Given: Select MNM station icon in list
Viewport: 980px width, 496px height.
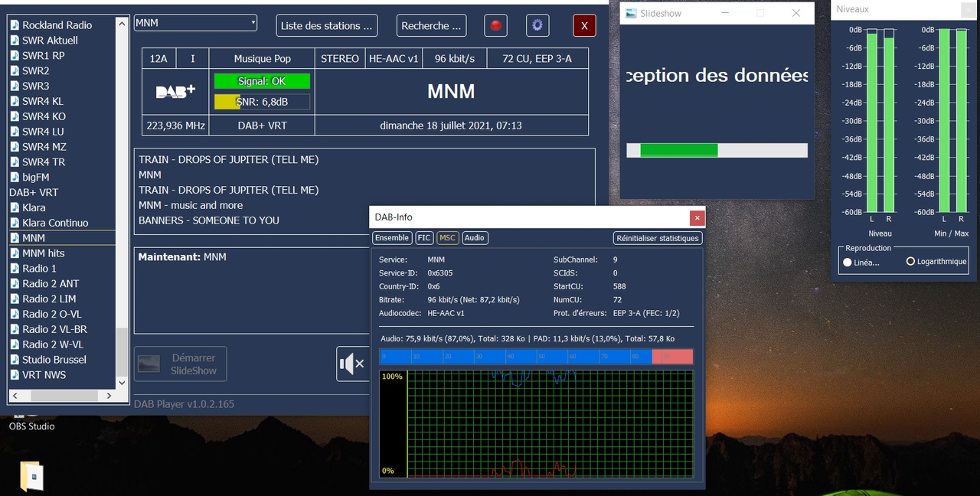Looking at the screenshot, I should pyautogui.click(x=15, y=238).
